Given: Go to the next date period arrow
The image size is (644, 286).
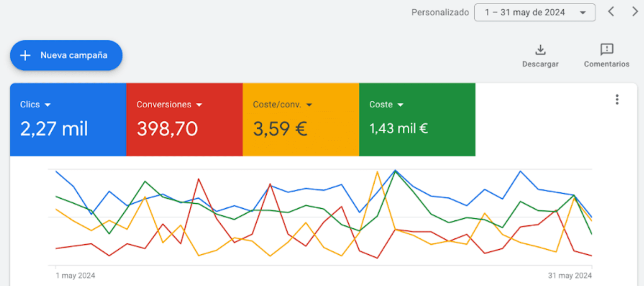Looking at the screenshot, I should pyautogui.click(x=634, y=12).
